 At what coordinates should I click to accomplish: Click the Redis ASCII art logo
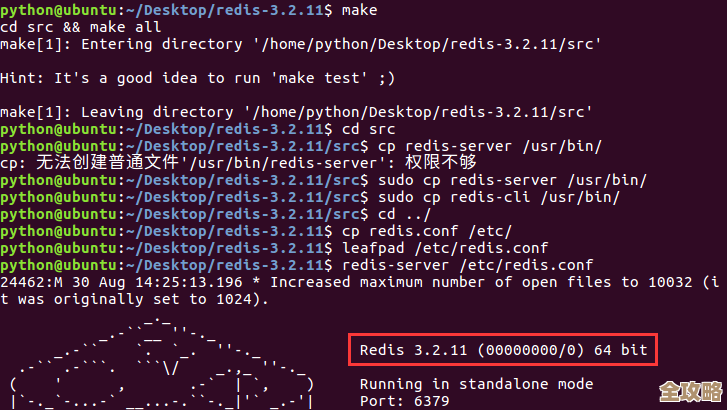(x=160, y=365)
